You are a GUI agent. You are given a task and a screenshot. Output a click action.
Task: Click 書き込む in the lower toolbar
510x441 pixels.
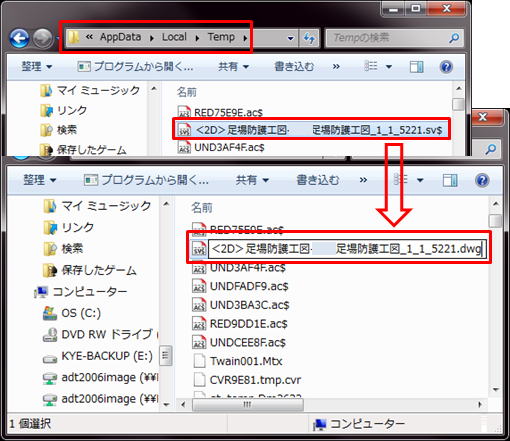click(318, 180)
